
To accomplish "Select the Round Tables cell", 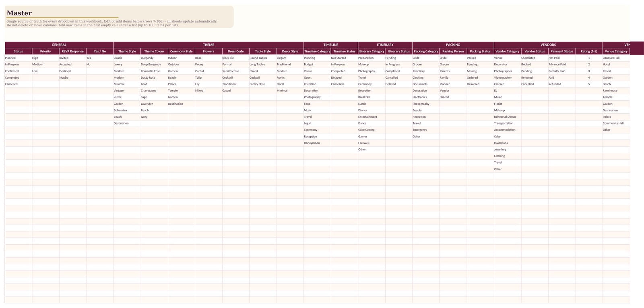I will click(x=263, y=58).
